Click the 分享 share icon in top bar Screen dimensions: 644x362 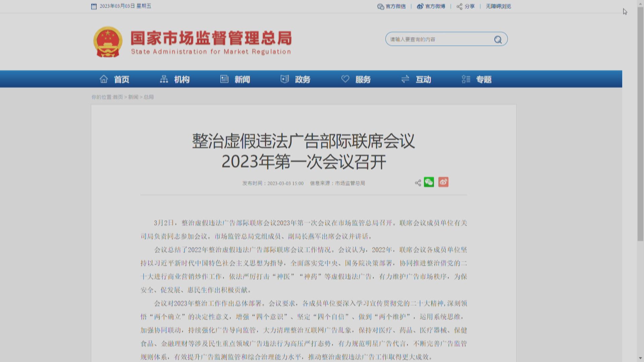[x=460, y=6]
